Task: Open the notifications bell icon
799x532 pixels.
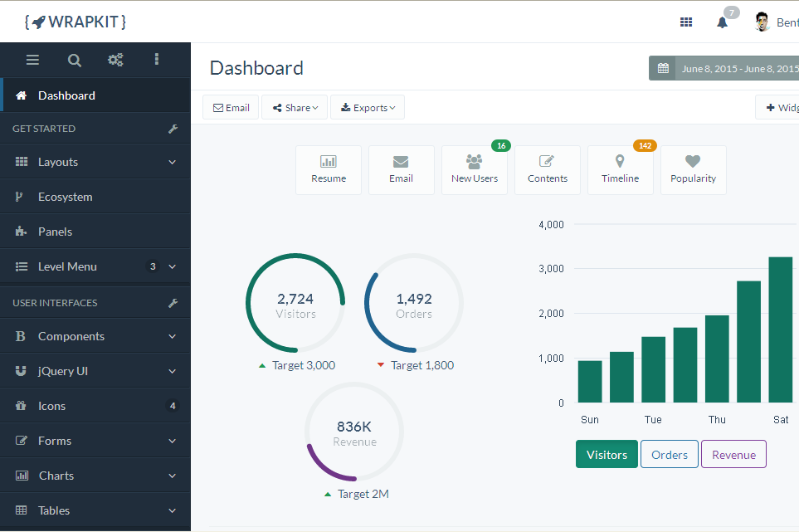Action: tap(722, 22)
